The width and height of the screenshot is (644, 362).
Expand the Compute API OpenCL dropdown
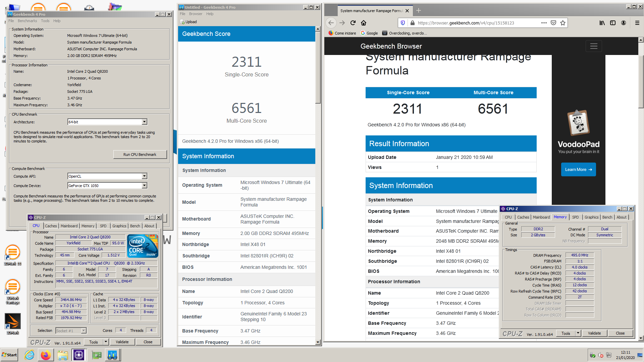[x=145, y=176]
